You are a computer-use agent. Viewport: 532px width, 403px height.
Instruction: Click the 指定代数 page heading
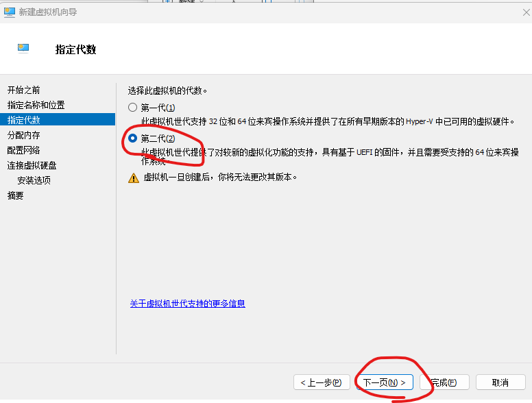[75, 49]
